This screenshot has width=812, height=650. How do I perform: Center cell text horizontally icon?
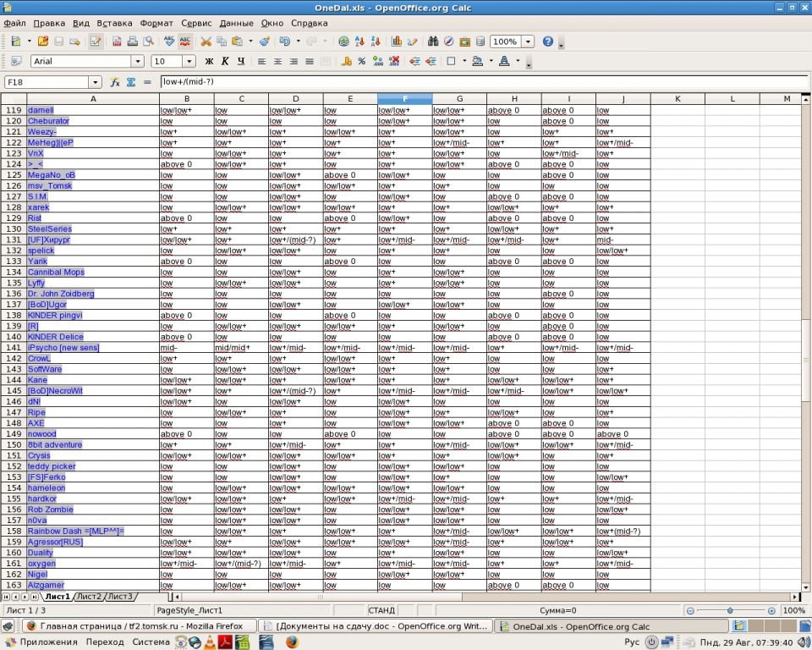(277, 61)
